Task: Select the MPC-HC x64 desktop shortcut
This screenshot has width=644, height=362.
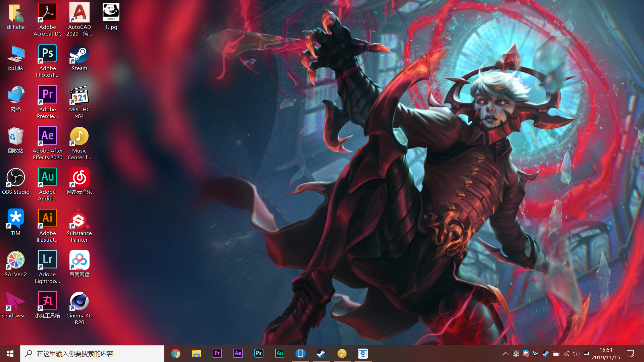Action: point(79,102)
